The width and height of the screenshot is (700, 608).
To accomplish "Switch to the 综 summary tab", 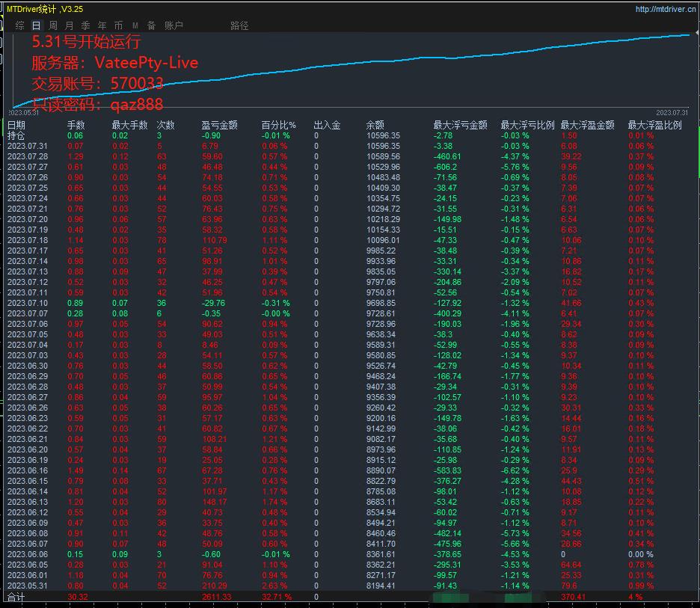I will pos(20,25).
